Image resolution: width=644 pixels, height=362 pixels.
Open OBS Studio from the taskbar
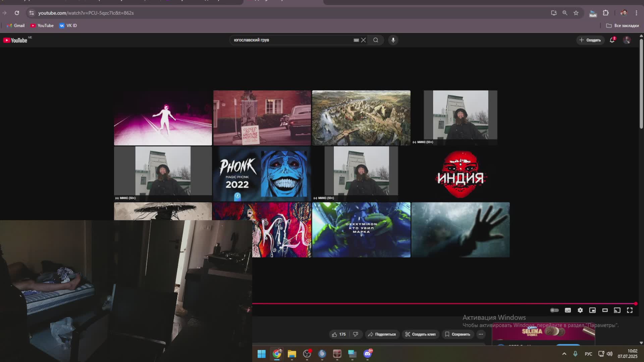coord(307,354)
